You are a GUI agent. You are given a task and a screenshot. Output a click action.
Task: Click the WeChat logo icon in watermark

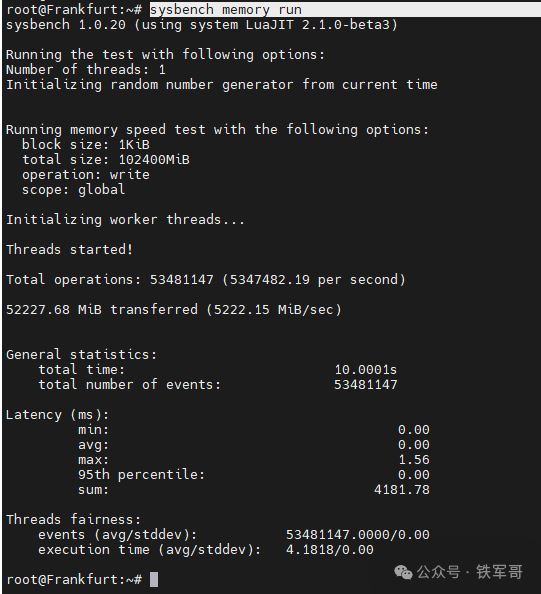pyautogui.click(x=403, y=572)
